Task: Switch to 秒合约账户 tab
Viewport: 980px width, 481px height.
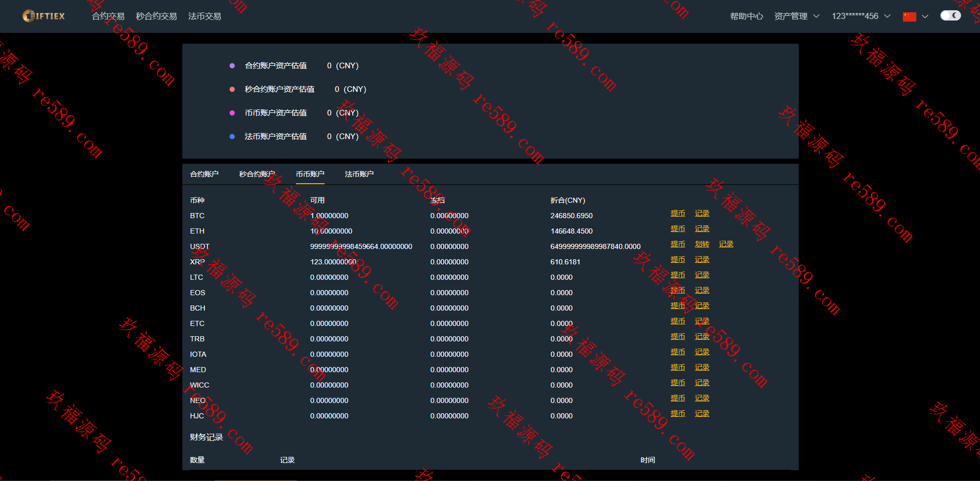Action: pyautogui.click(x=257, y=174)
